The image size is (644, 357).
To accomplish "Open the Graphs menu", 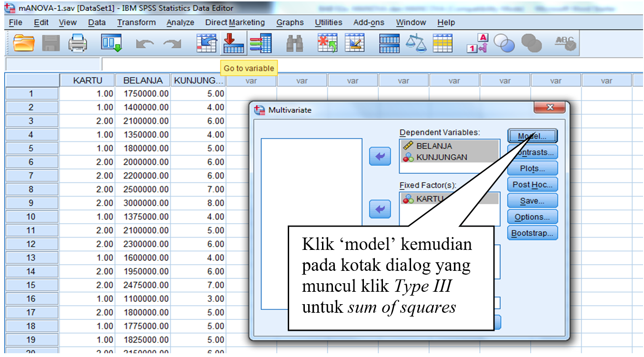I will [290, 22].
